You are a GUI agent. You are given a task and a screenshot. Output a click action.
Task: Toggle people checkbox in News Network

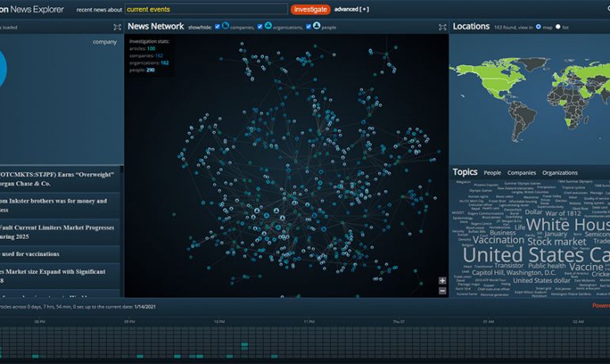(x=308, y=27)
